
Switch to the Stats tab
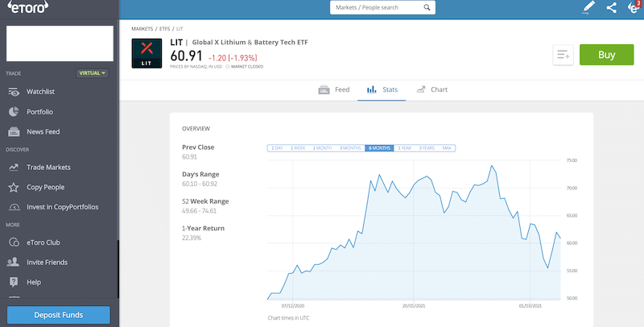382,89
